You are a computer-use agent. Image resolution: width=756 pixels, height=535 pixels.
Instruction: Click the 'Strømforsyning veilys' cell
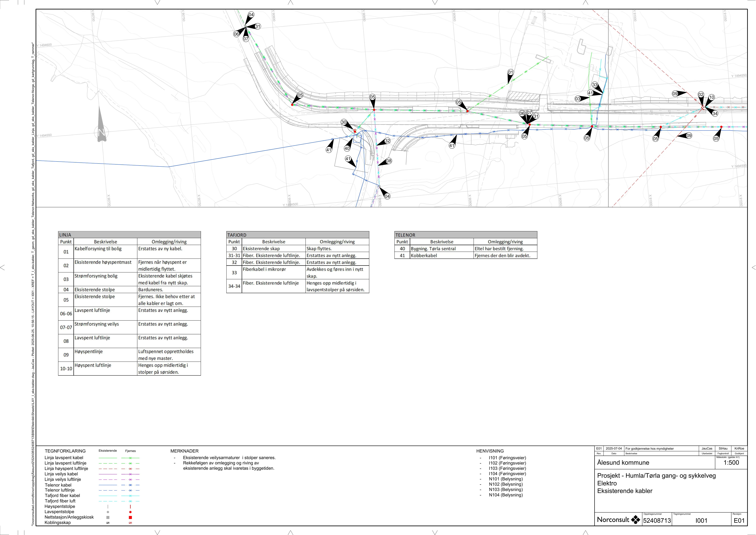point(105,327)
